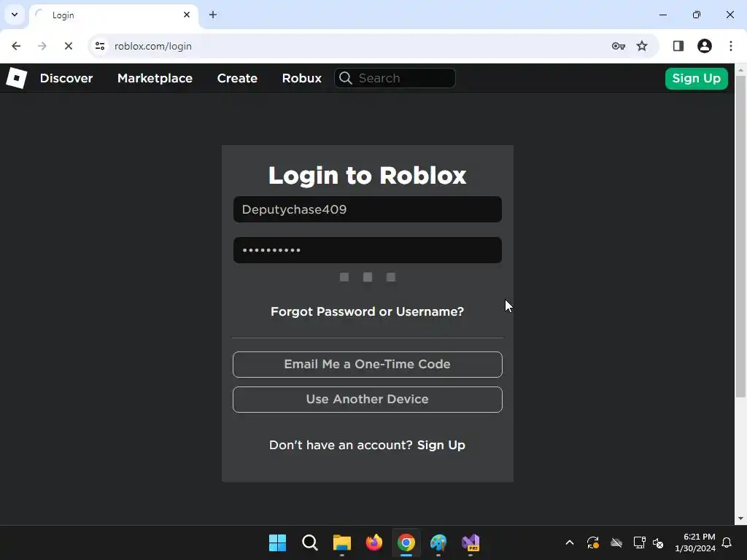The image size is (747, 560).
Task: Click scrollbar down arrow
Action: tap(740, 518)
